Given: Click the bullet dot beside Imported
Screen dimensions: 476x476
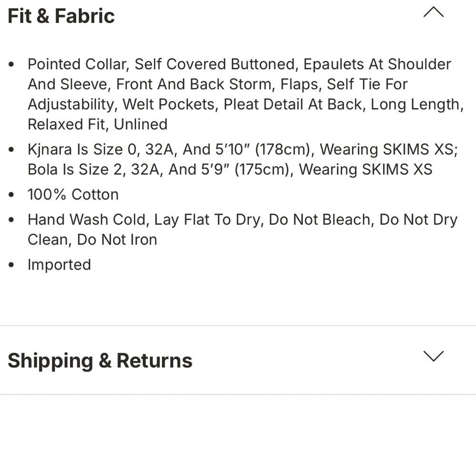Looking at the screenshot, I should tap(11, 265).
